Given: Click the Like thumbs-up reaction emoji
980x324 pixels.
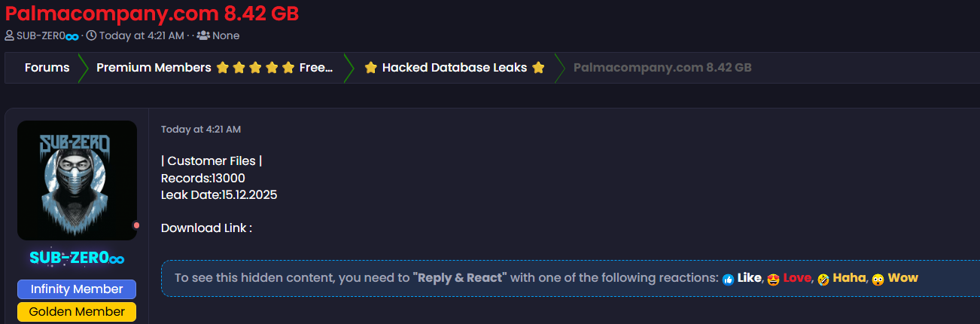Looking at the screenshot, I should tap(728, 279).
